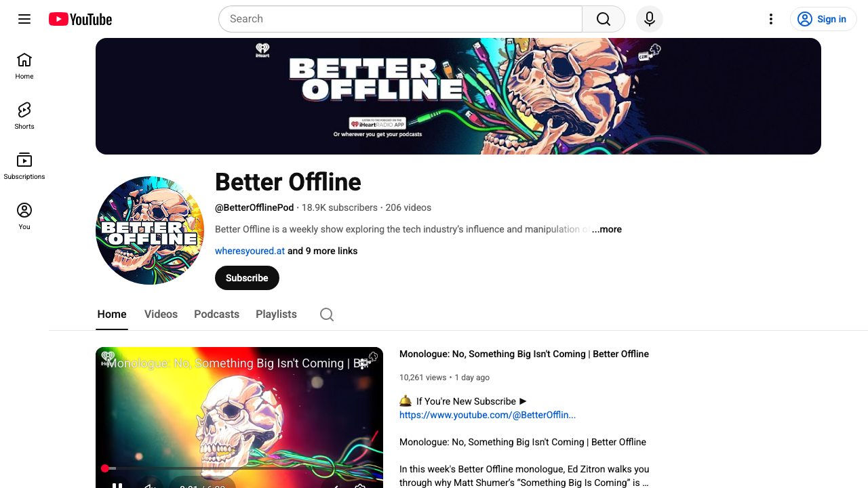Click into the Search input field

click(400, 19)
